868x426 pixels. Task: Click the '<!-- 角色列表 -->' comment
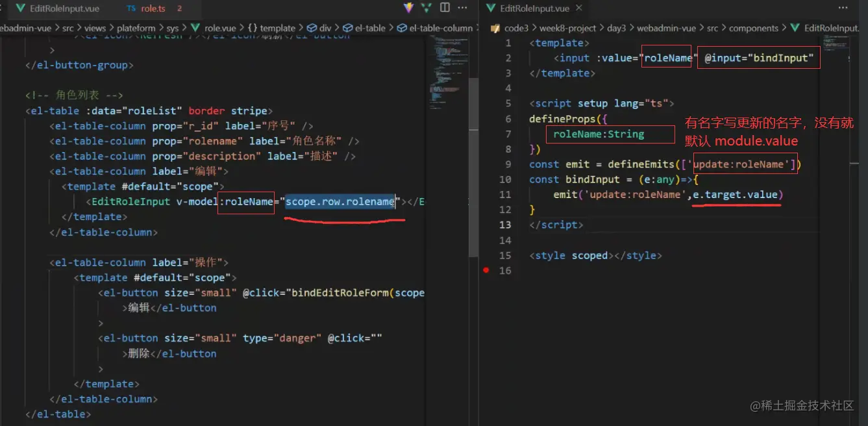pyautogui.click(x=74, y=95)
